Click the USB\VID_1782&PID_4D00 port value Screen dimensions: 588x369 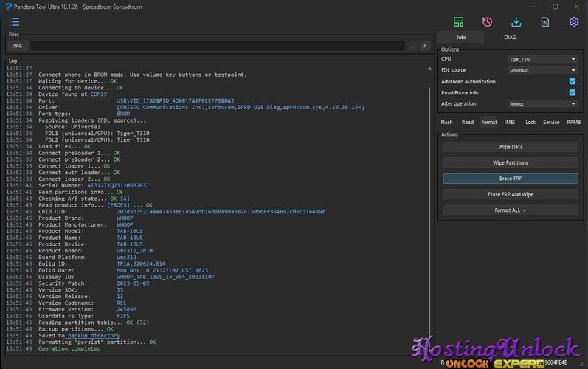175,100
